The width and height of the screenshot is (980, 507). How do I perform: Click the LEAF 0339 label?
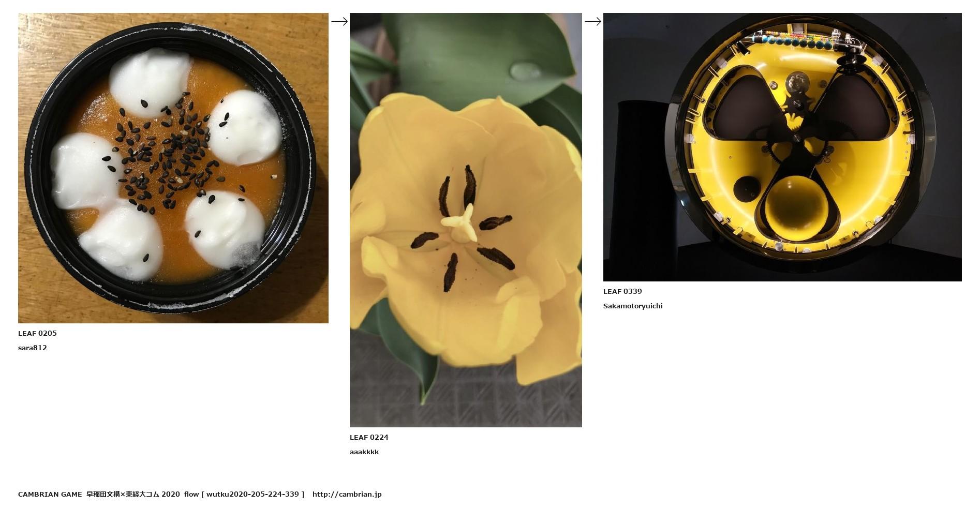(x=622, y=291)
